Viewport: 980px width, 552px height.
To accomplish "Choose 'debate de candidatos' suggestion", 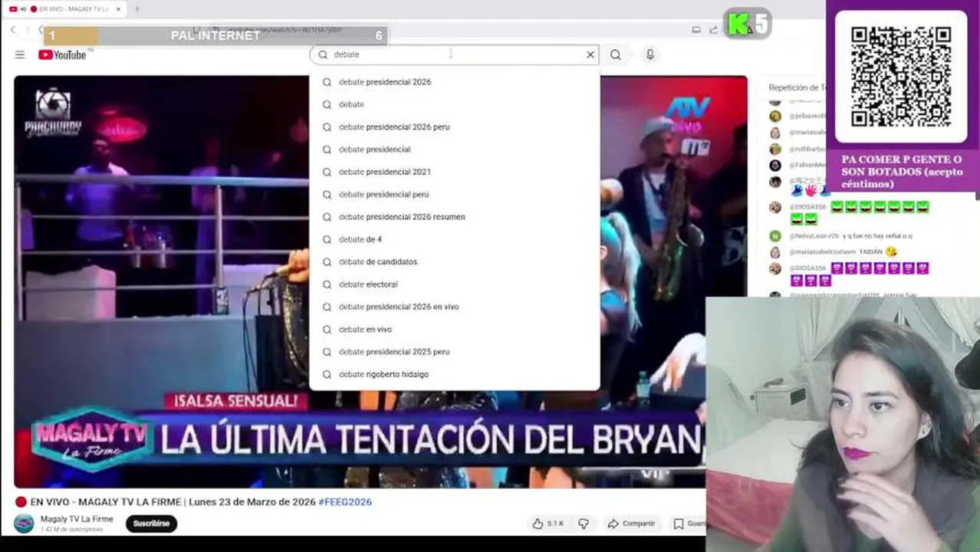I will coord(455,261).
